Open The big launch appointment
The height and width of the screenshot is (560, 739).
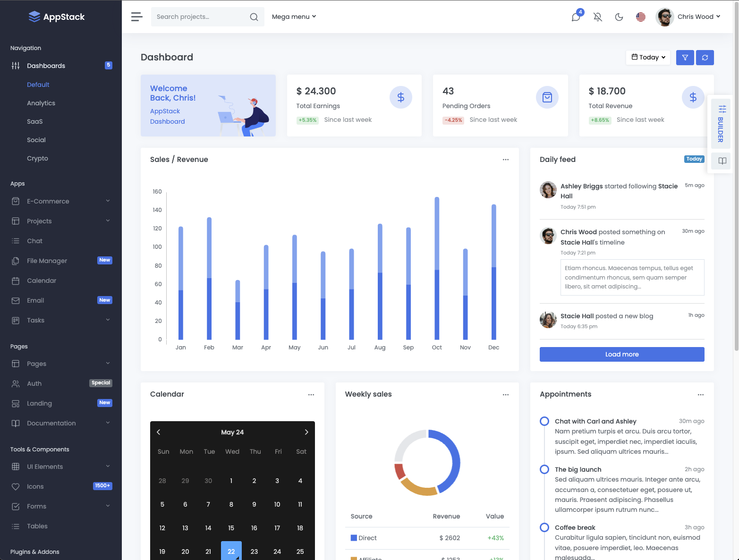pyautogui.click(x=578, y=469)
